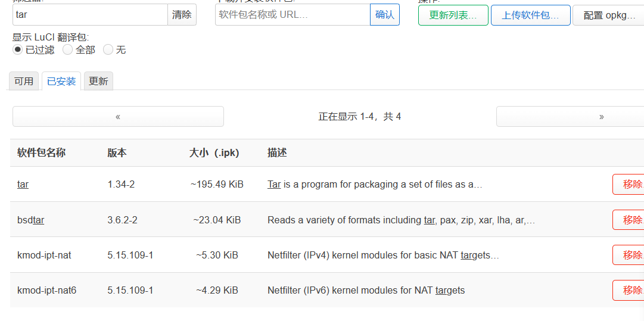The height and width of the screenshot is (321, 644).
Task: Switch to the 更新 tab
Action: coord(98,81)
